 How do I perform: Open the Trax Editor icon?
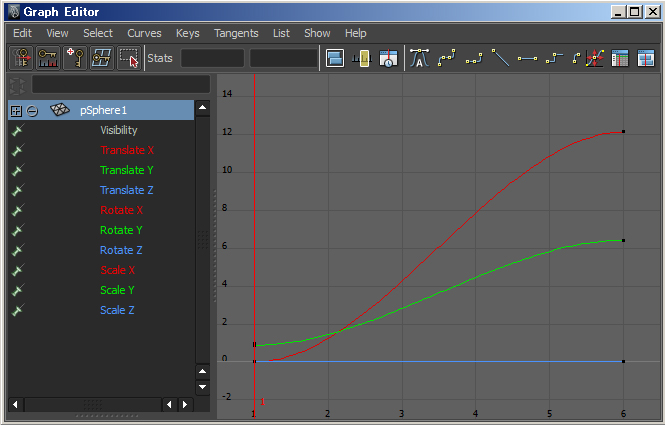tap(646, 58)
